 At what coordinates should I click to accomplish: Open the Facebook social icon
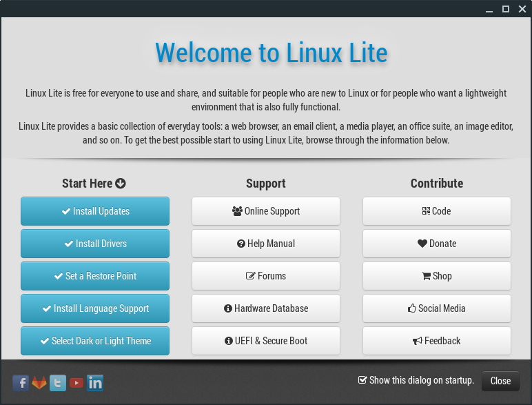(x=21, y=383)
